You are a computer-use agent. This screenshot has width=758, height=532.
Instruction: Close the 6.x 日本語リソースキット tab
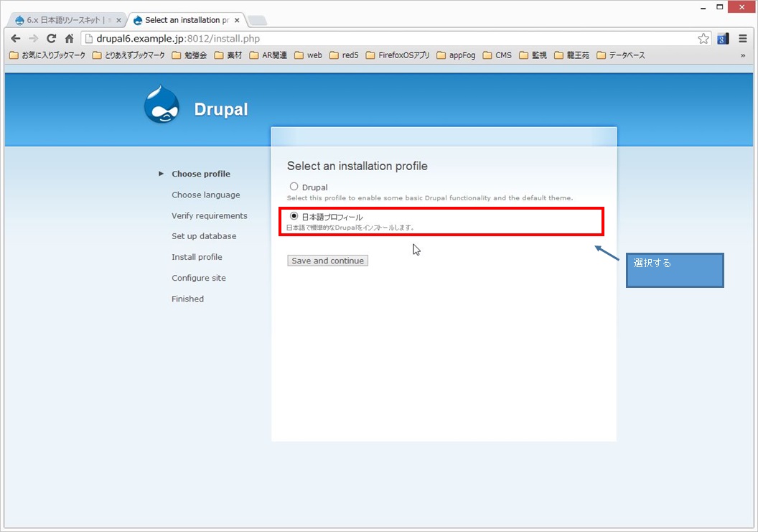[x=118, y=20]
